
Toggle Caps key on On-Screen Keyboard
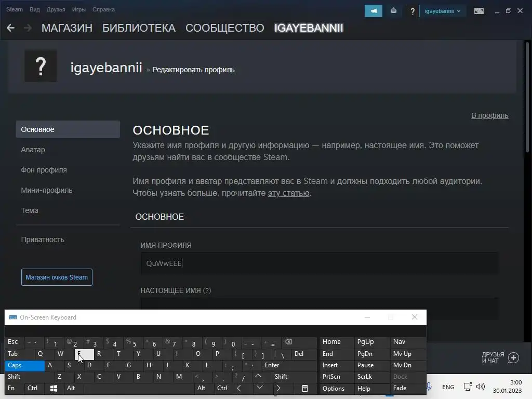pos(24,365)
